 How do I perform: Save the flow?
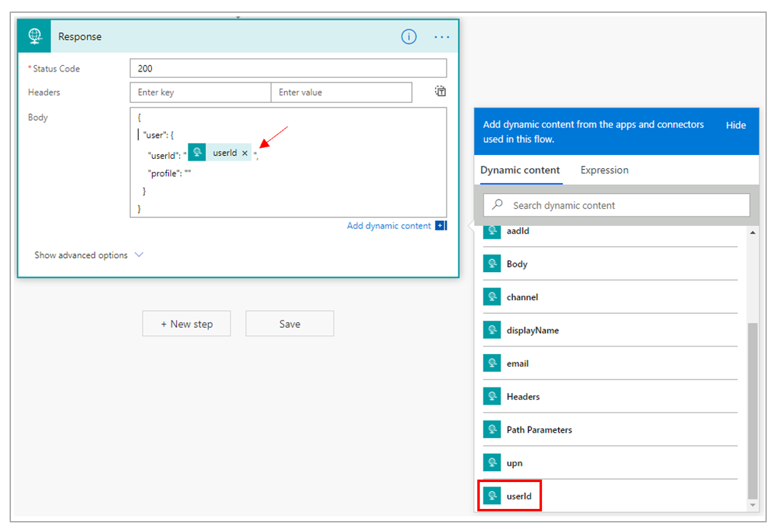point(290,324)
